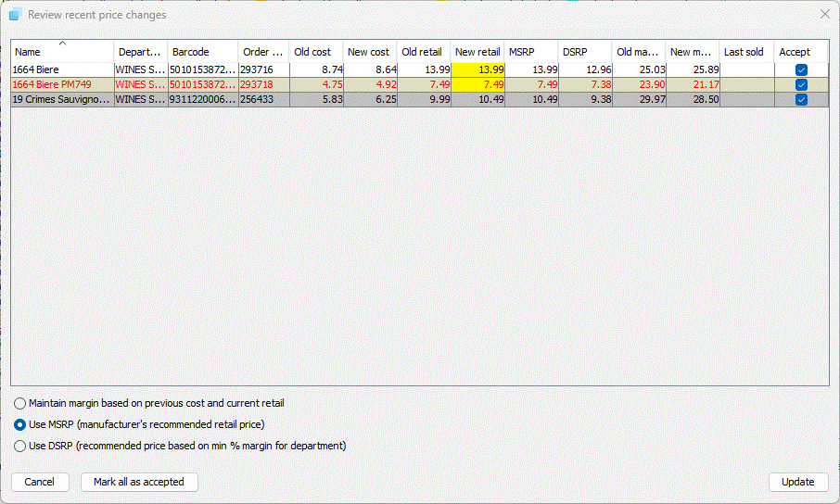Viewport: 840px width, 504px height.
Task: Sort by the New retail column header
Action: tap(477, 53)
